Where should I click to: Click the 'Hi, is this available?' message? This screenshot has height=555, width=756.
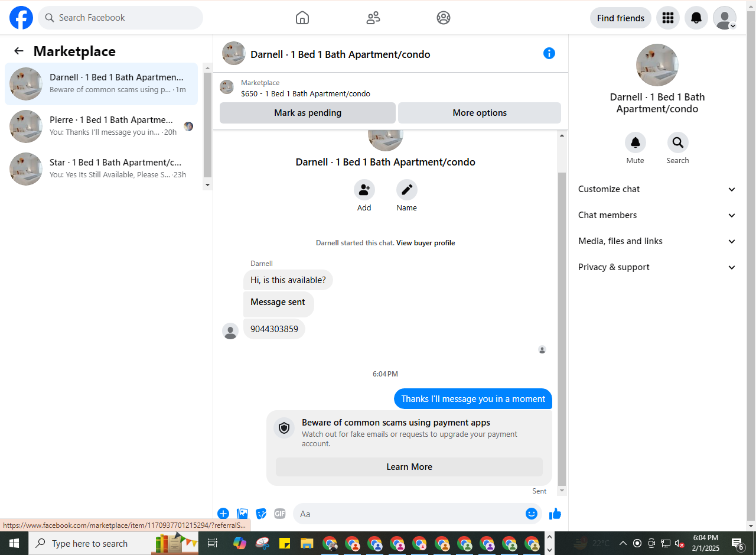tap(288, 280)
